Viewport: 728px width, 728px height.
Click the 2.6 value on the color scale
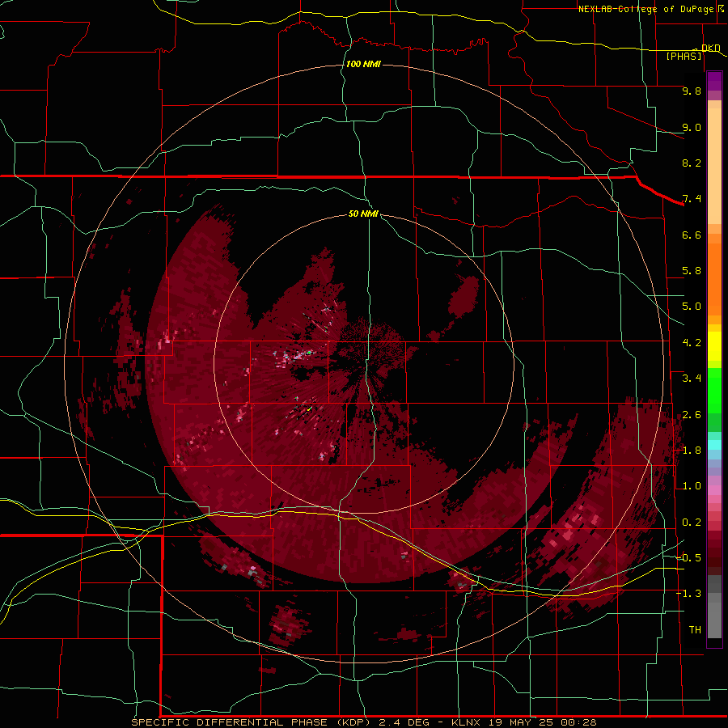(x=692, y=415)
